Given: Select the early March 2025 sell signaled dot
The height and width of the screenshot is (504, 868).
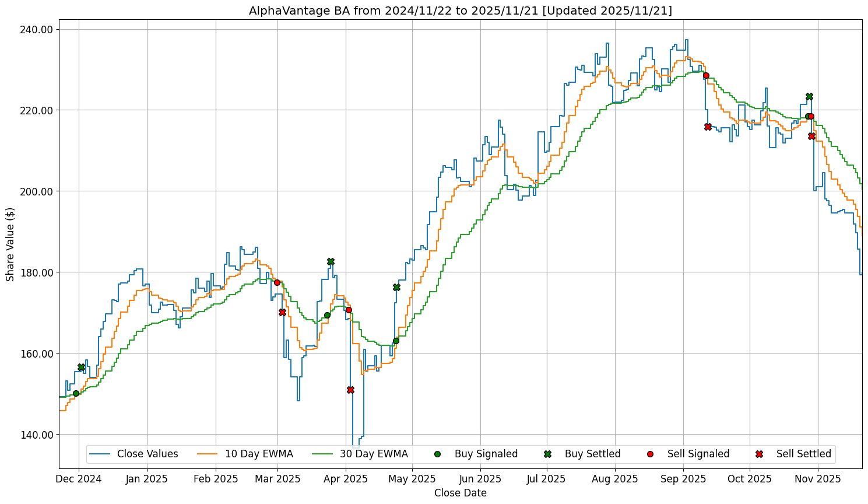Looking at the screenshot, I should pyautogui.click(x=277, y=282).
